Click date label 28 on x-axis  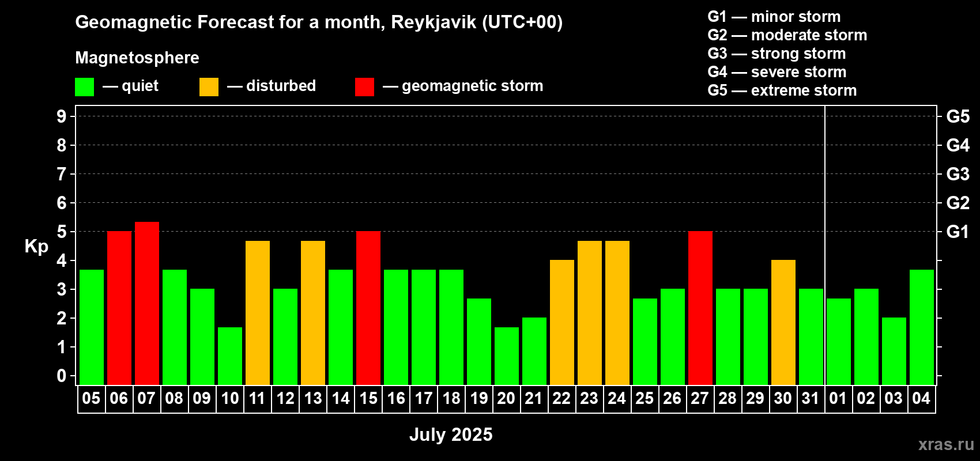coord(728,398)
